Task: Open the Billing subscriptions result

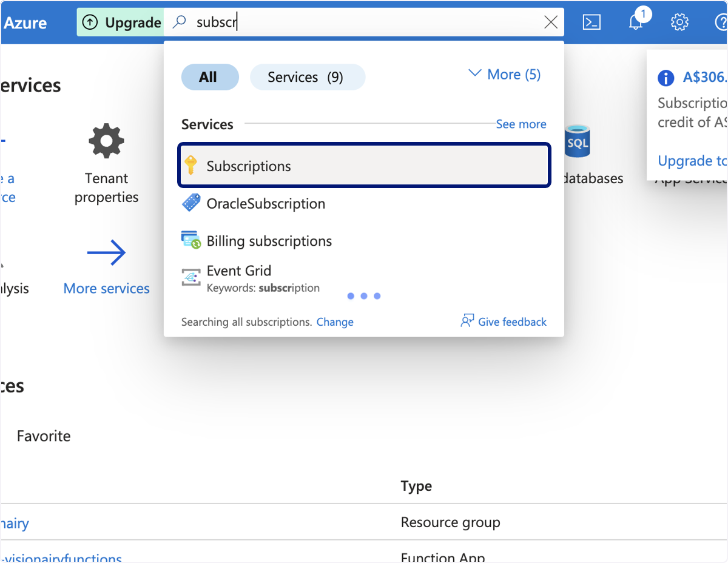Action: pyautogui.click(x=364, y=241)
